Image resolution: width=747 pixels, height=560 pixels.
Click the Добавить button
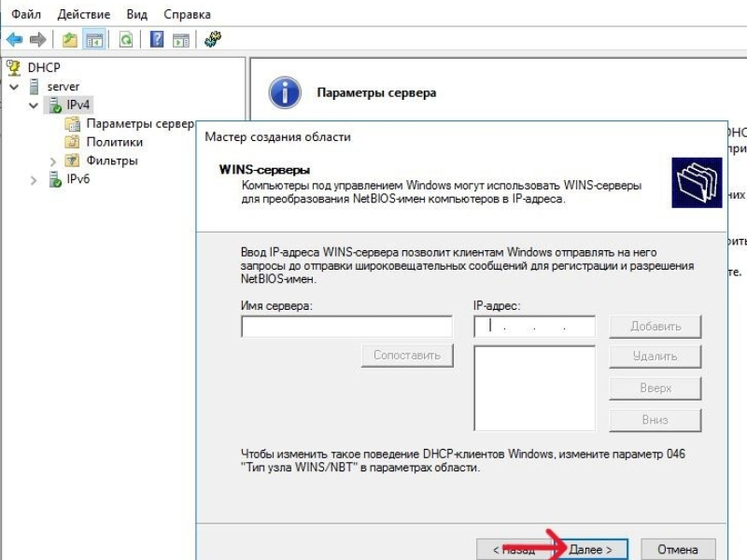(655, 327)
